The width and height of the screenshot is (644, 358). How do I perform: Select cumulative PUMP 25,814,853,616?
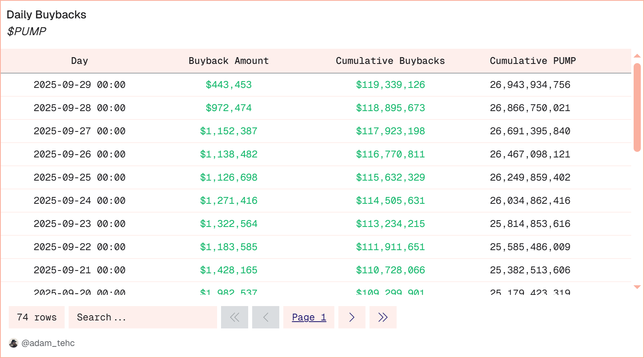click(530, 224)
